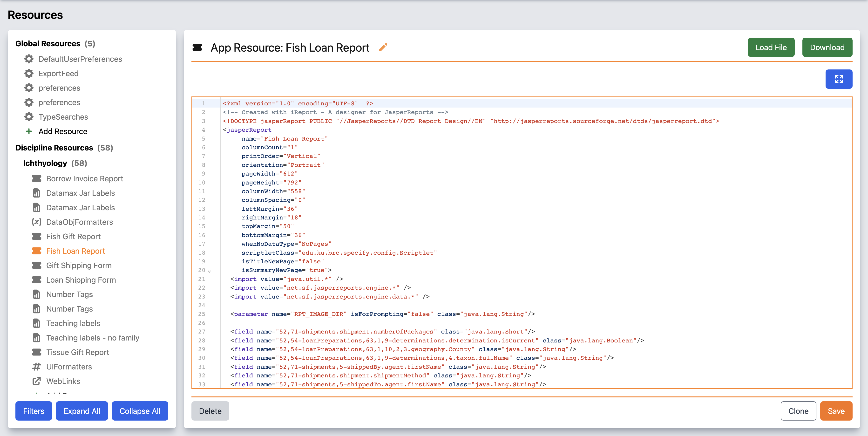Click the hash icon beside UIFormatters
The height and width of the screenshot is (436, 868).
coord(37,367)
